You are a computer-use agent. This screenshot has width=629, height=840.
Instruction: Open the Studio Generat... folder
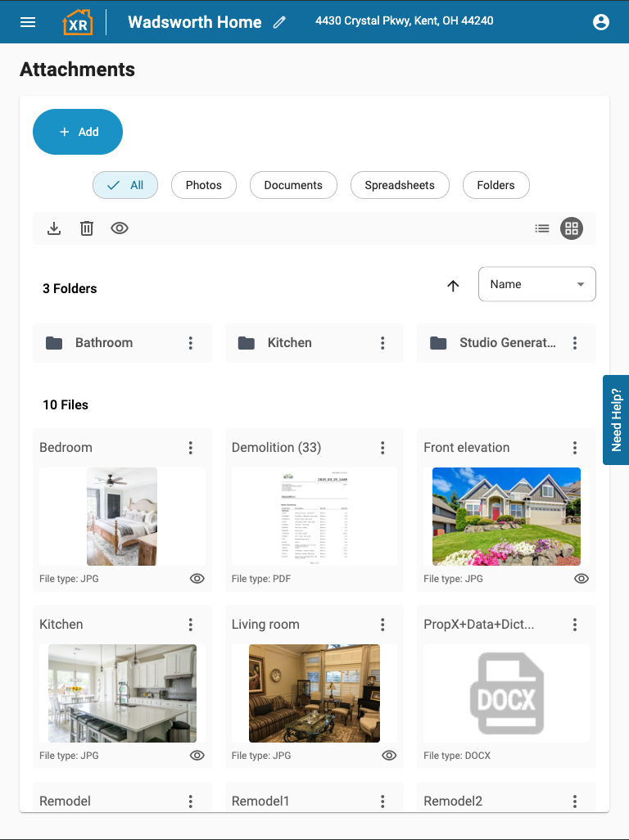click(x=507, y=343)
